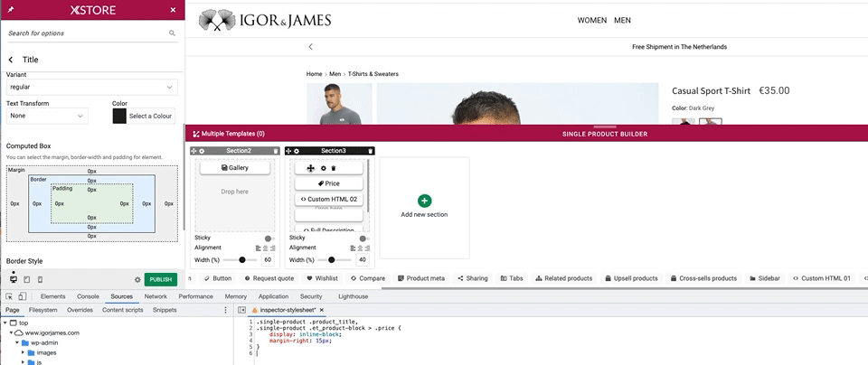Screen dimensions: 868x365
Task: Toggle DevTools device toolbar icon
Action: 22,296
